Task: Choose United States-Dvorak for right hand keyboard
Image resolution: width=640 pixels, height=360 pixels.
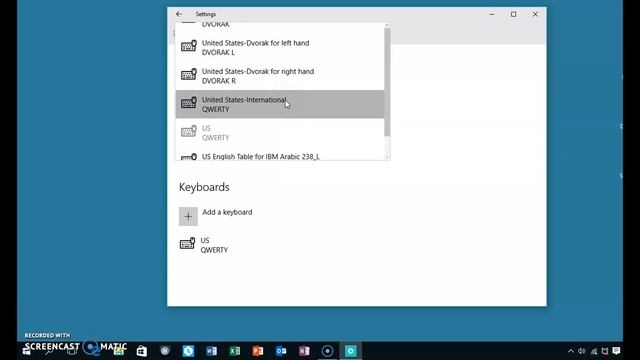Action: click(x=280, y=76)
